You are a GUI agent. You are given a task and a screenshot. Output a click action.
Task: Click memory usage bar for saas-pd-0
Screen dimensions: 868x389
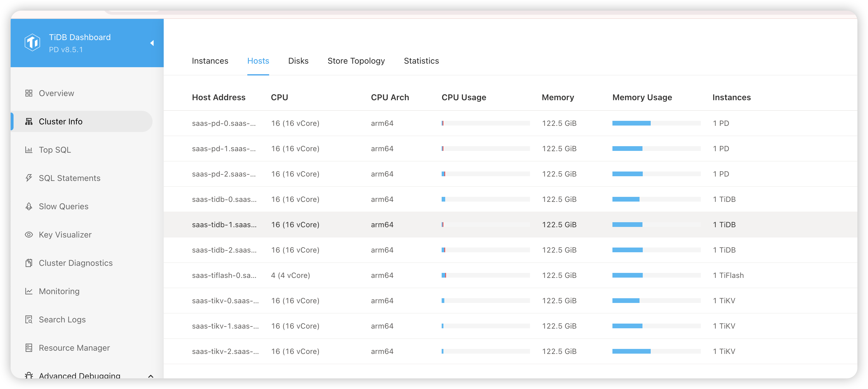pyautogui.click(x=656, y=123)
